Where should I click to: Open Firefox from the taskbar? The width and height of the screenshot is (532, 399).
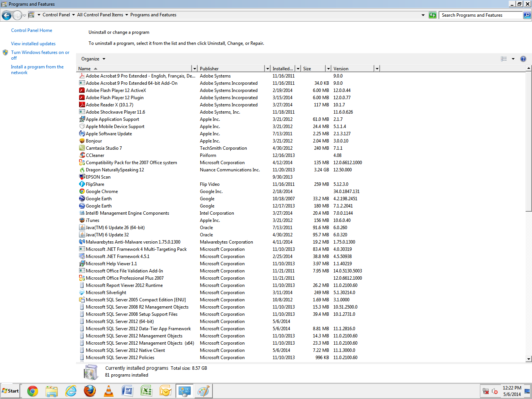90,391
